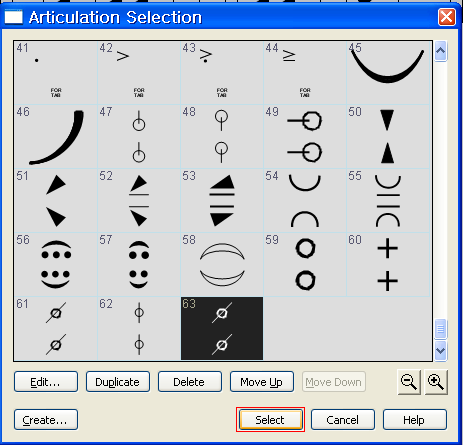Pick articulation 54 open half-circle arcs

(x=305, y=200)
